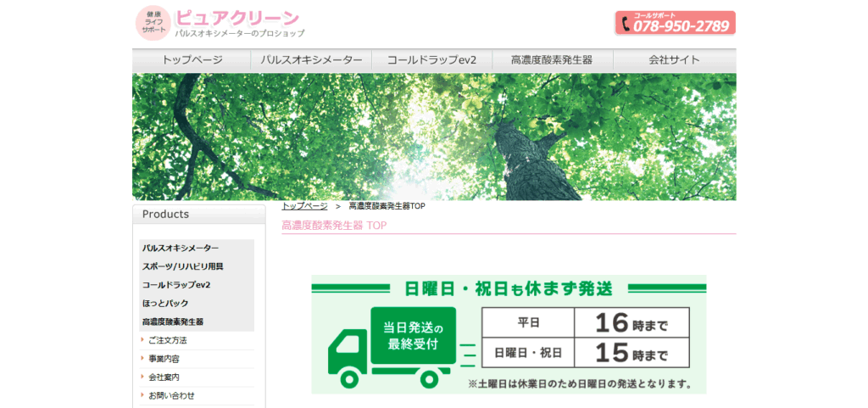Open the 高濃度酸素発生器 navigation tab
The height and width of the screenshot is (408, 868).
point(553,60)
